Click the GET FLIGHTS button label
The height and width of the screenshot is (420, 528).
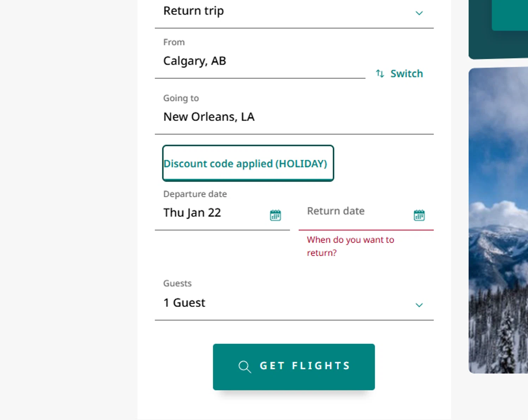click(305, 366)
